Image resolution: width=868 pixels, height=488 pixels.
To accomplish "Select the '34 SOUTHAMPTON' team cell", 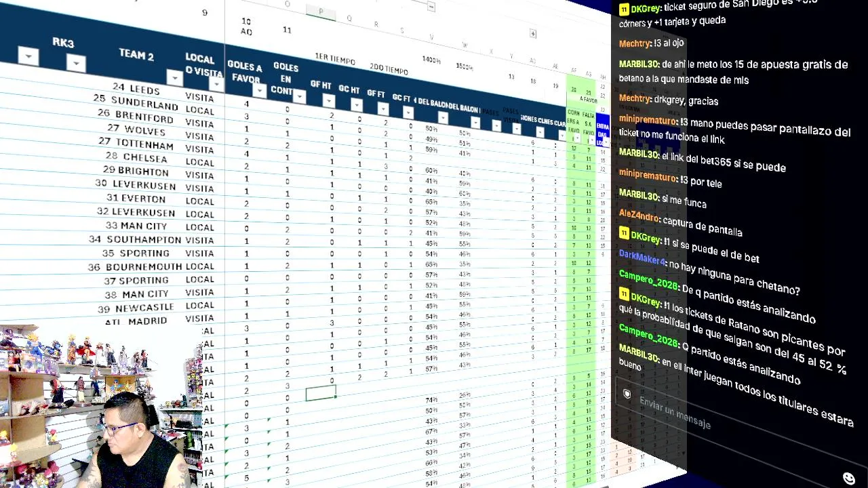I will pos(136,239).
